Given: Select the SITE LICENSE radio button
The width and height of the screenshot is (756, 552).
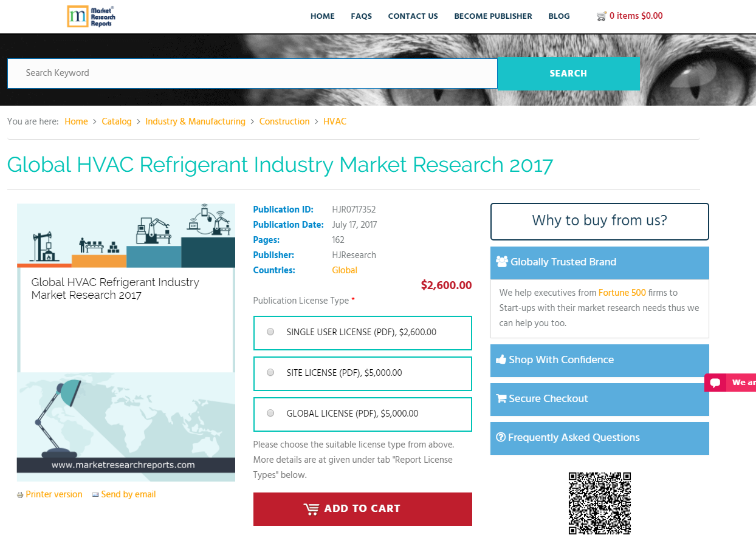Looking at the screenshot, I should pos(270,372).
